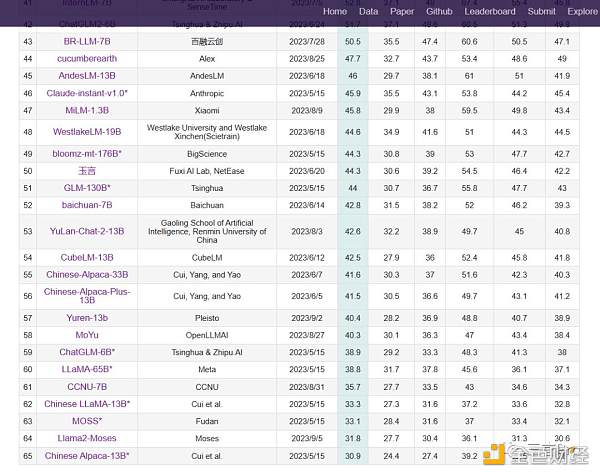
Task: Open the Github navigation item
Action: coord(439,11)
